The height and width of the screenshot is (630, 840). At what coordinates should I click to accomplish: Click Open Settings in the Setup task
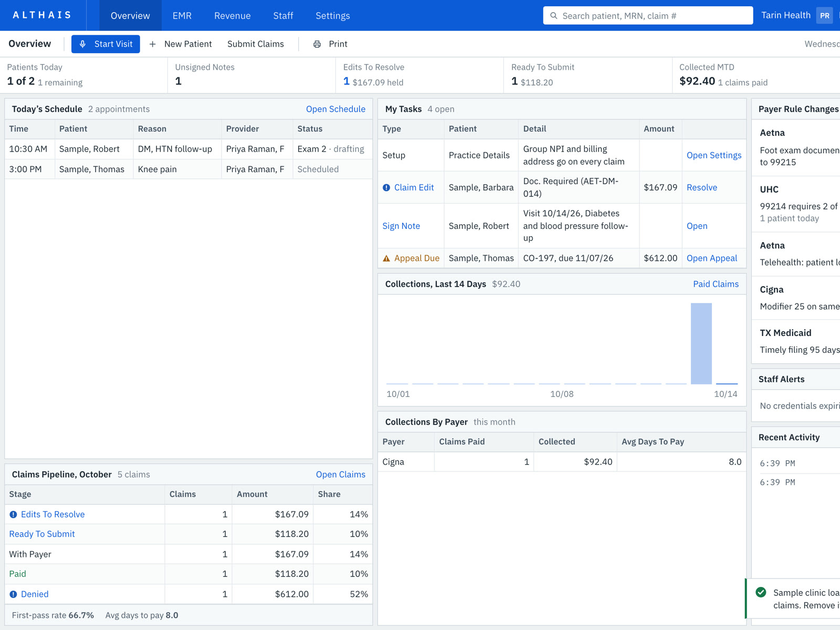pyautogui.click(x=714, y=155)
